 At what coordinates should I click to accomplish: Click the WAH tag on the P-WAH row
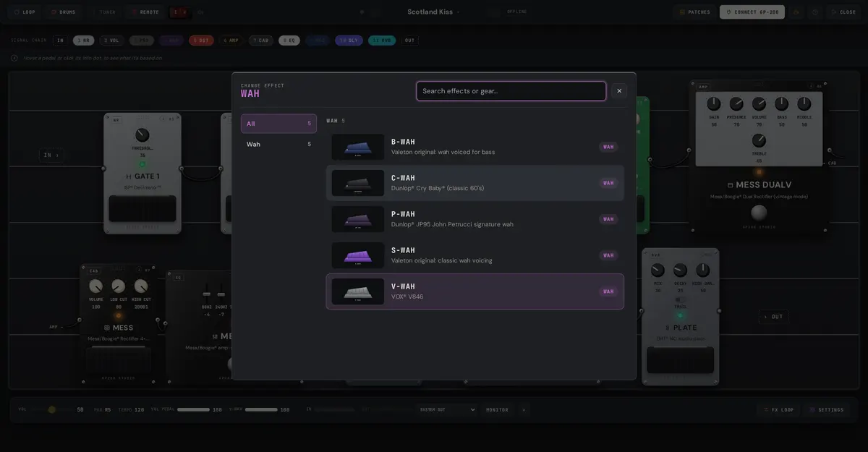point(608,219)
